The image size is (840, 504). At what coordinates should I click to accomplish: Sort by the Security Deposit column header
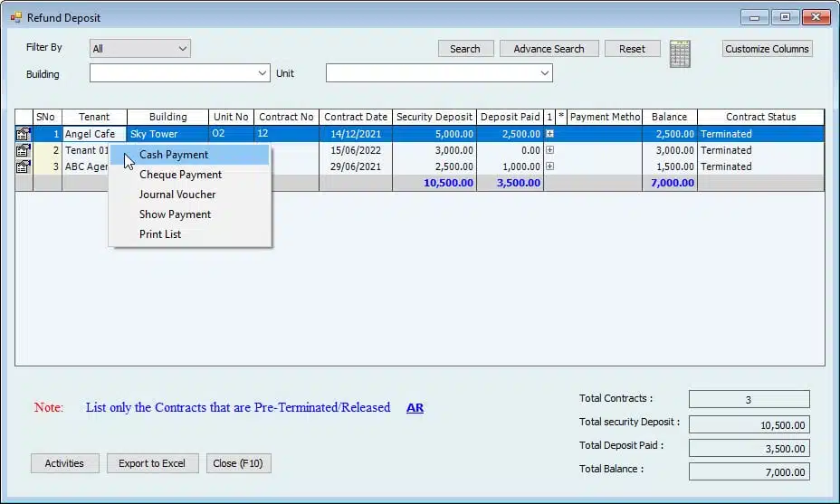434,117
